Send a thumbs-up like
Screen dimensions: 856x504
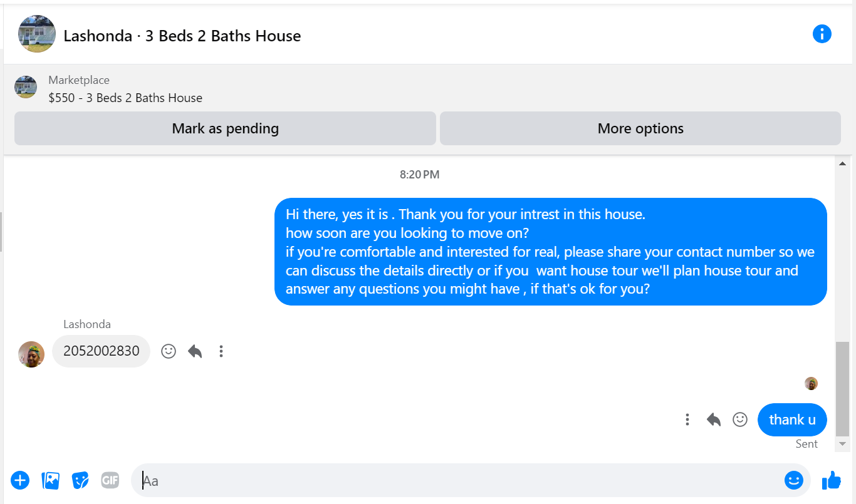coord(831,480)
